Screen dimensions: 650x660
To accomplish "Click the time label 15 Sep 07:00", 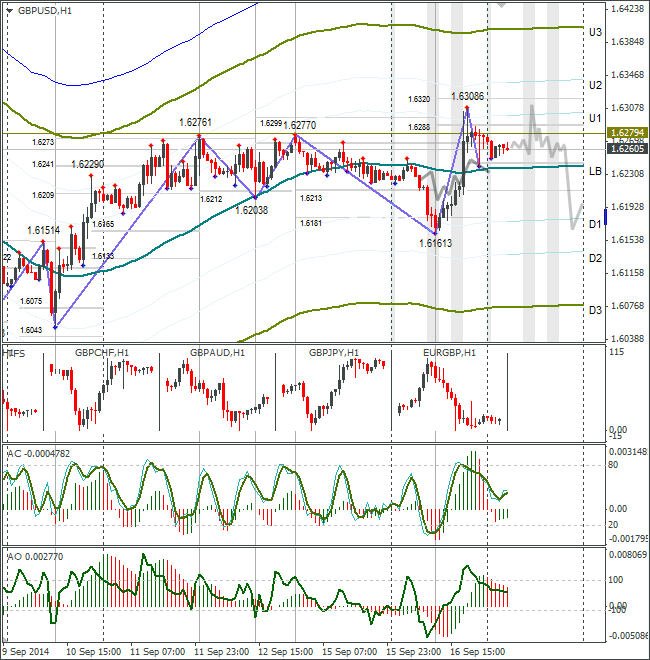I will (349, 652).
